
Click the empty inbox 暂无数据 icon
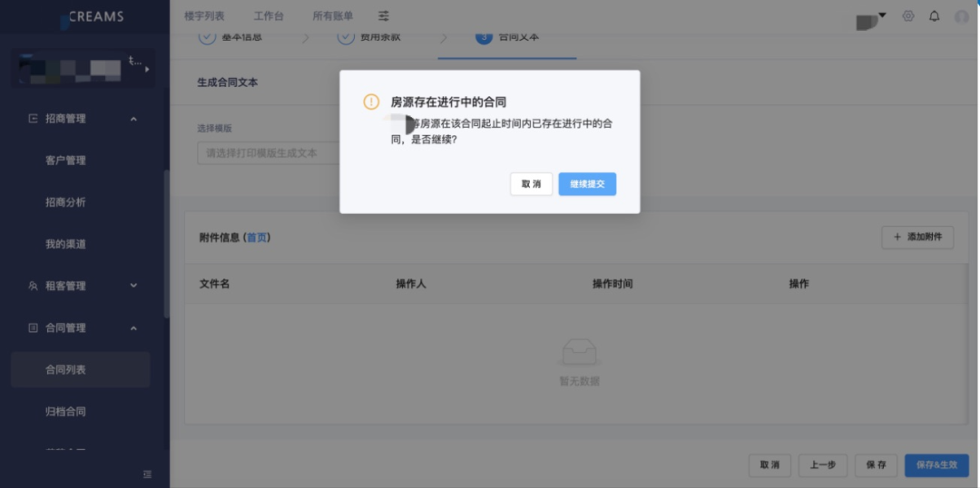tap(579, 352)
